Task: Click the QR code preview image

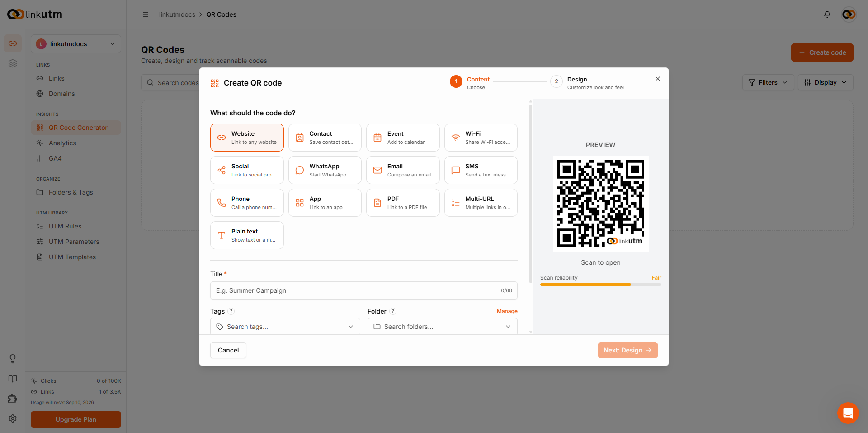Action: pyautogui.click(x=601, y=204)
